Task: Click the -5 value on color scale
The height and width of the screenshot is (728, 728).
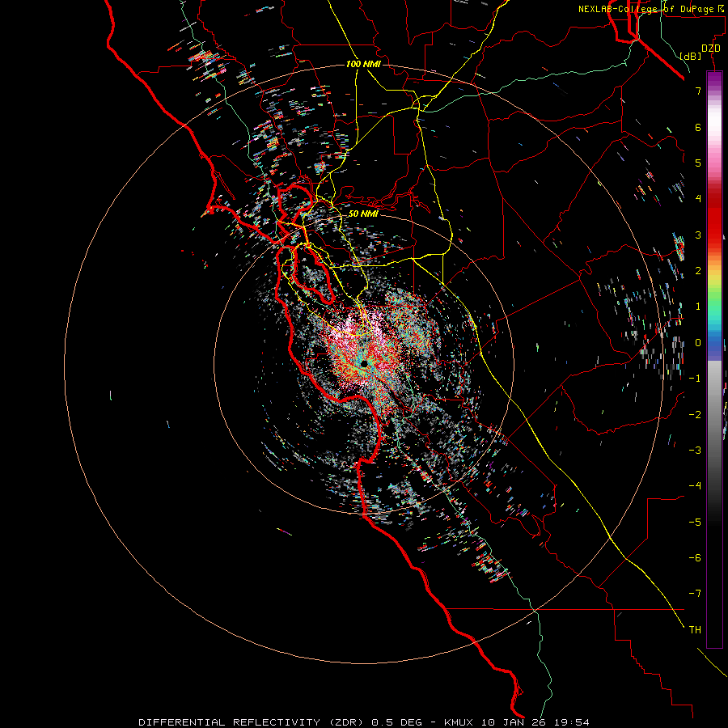Action: click(x=695, y=523)
